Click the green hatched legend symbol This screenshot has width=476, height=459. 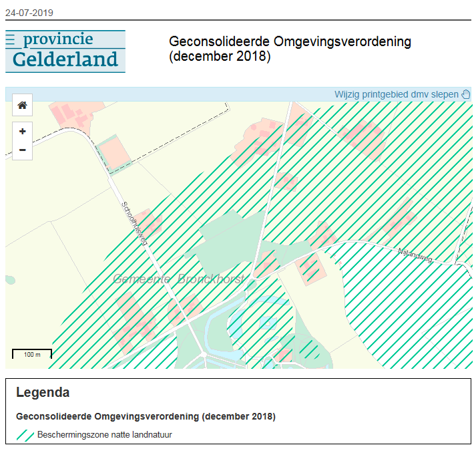[25, 435]
